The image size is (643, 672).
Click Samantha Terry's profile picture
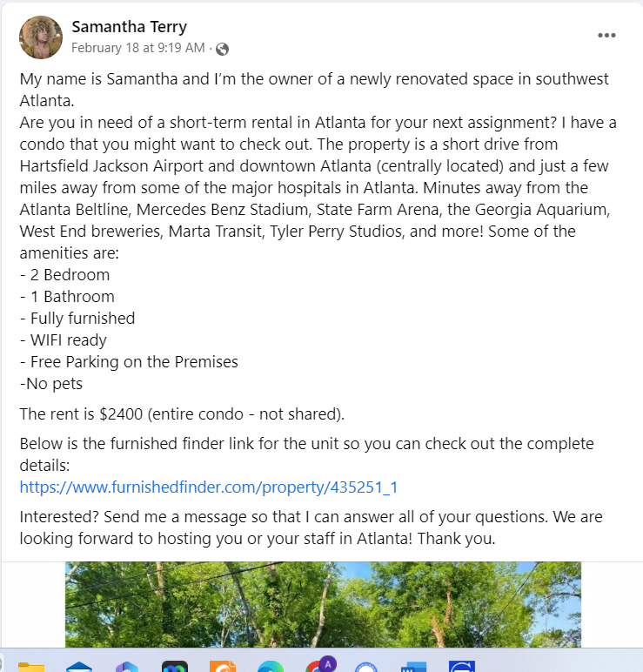click(41, 37)
